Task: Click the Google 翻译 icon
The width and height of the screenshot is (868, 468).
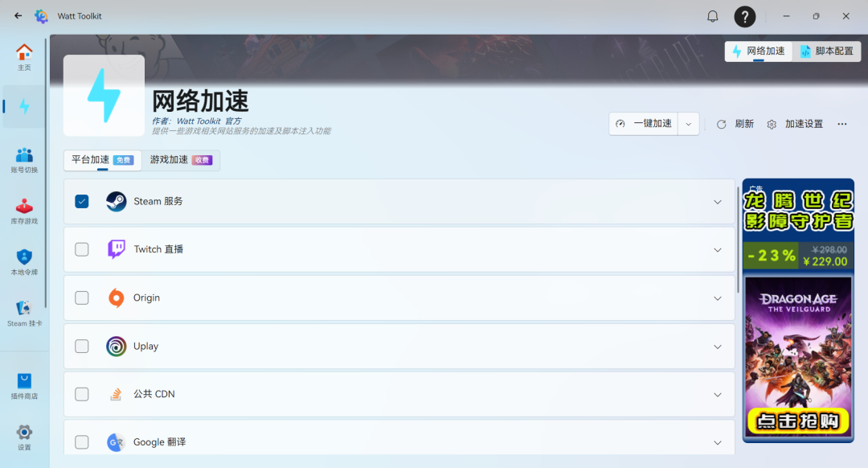Action: coord(115,442)
